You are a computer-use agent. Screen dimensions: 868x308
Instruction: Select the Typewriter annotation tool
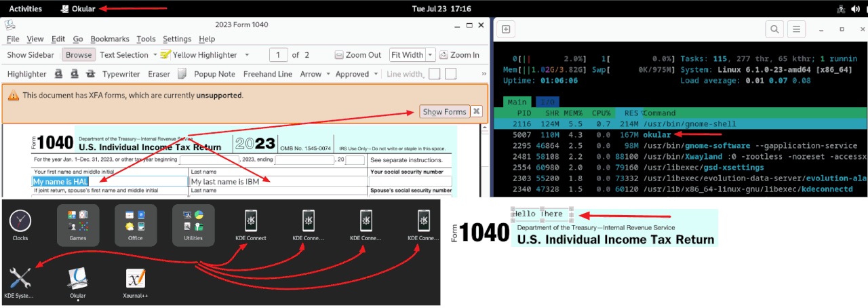coord(121,74)
